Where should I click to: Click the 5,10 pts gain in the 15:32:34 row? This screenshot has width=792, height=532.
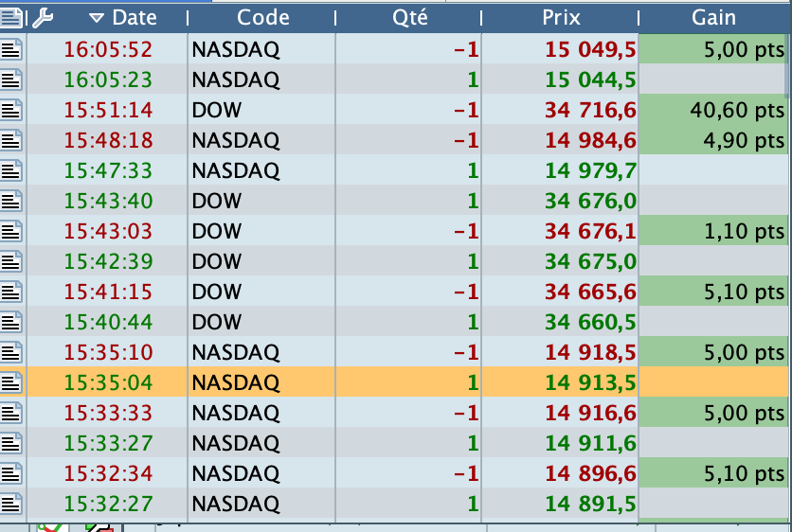click(x=713, y=473)
